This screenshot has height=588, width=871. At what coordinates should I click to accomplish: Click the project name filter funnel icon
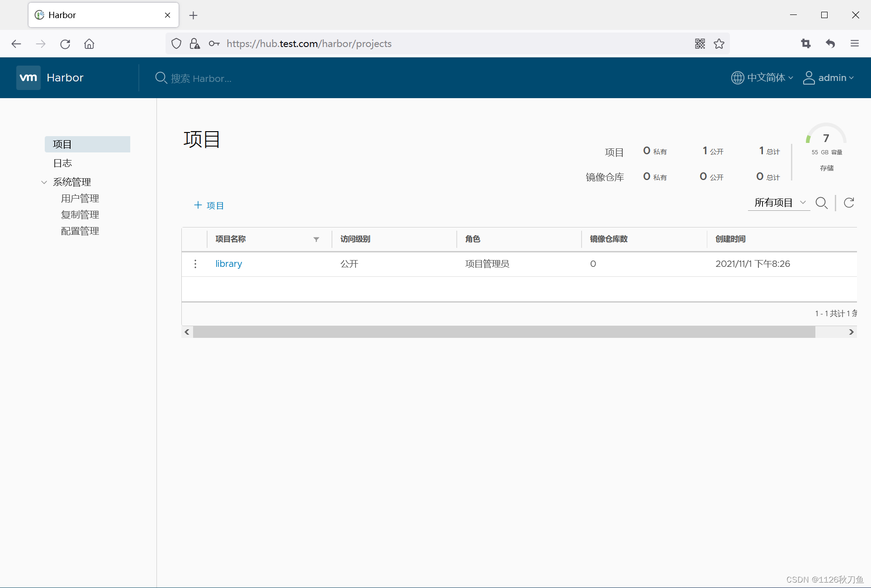[x=316, y=239]
